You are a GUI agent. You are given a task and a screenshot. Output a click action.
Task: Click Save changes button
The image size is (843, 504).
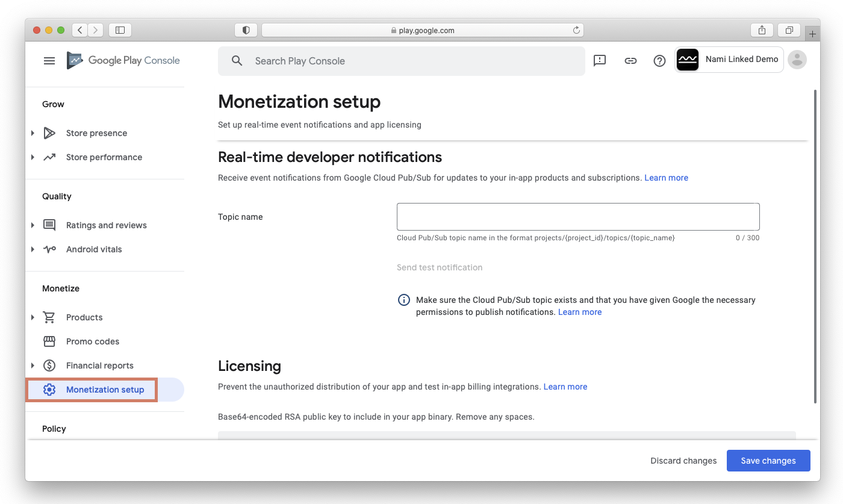pyautogui.click(x=768, y=461)
